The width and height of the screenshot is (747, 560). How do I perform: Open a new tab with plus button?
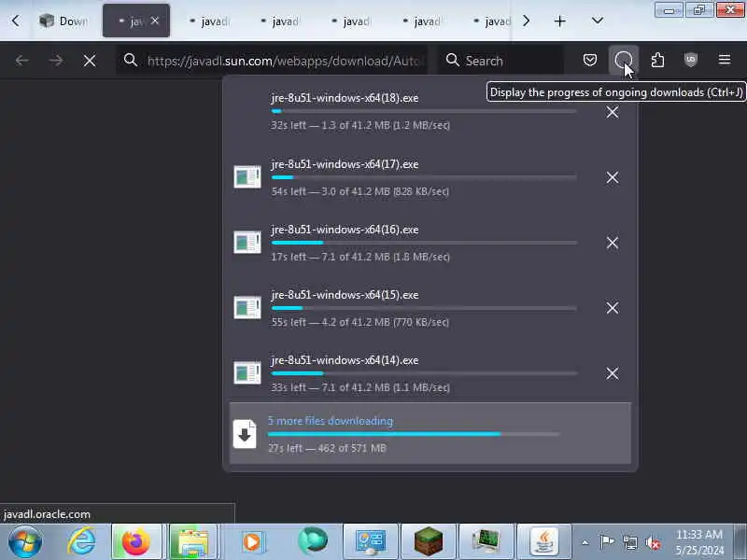pos(560,21)
